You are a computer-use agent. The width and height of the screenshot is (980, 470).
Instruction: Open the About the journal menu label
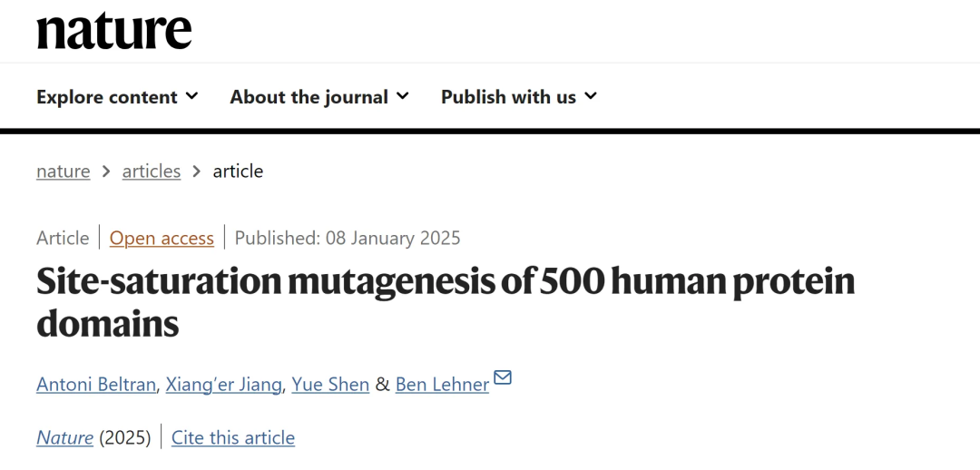(309, 97)
